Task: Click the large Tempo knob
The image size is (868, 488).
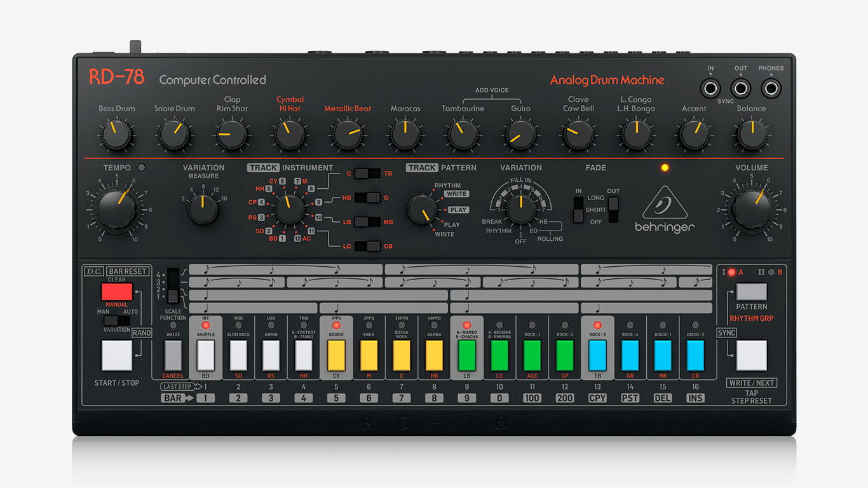Action: click(x=117, y=208)
